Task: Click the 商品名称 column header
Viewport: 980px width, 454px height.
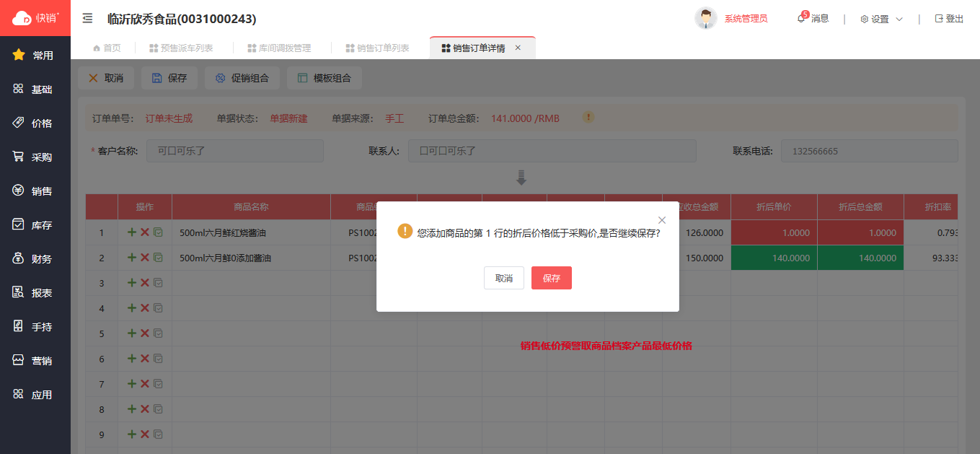Action: (251, 206)
